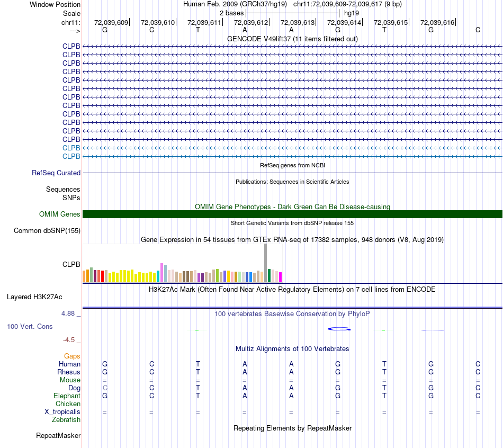The width and height of the screenshot is (503, 448).
Task: Click the light gray C in Dog row
Action: [105, 388]
